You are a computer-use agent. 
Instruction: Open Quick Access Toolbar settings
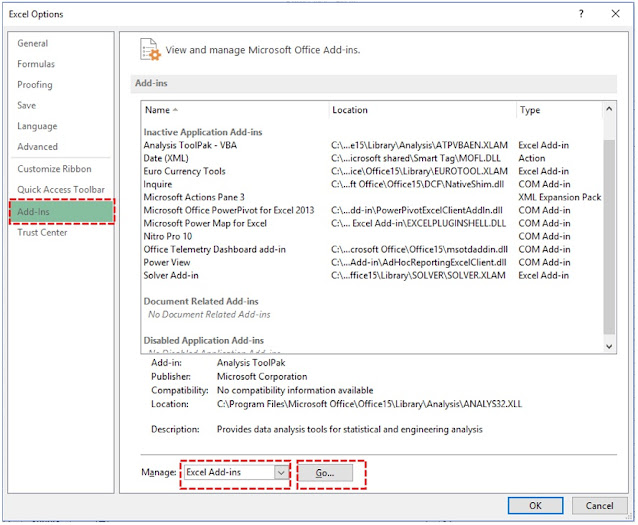[61, 190]
